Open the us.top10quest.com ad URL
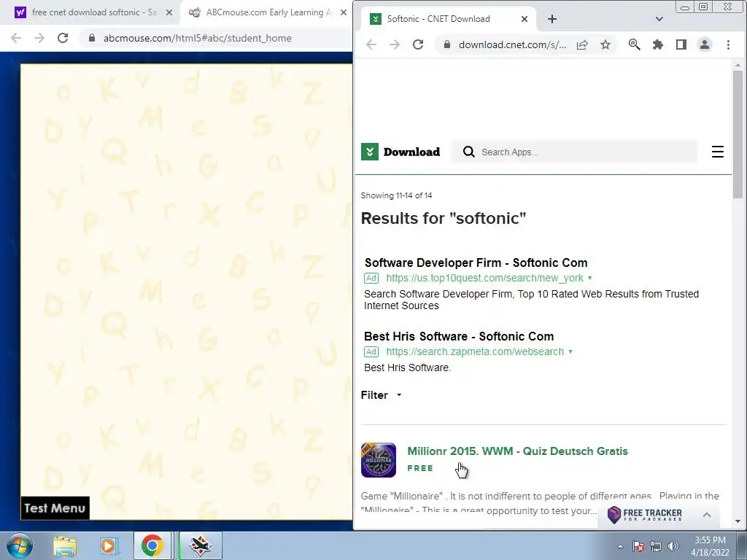This screenshot has width=747, height=560. click(x=484, y=278)
